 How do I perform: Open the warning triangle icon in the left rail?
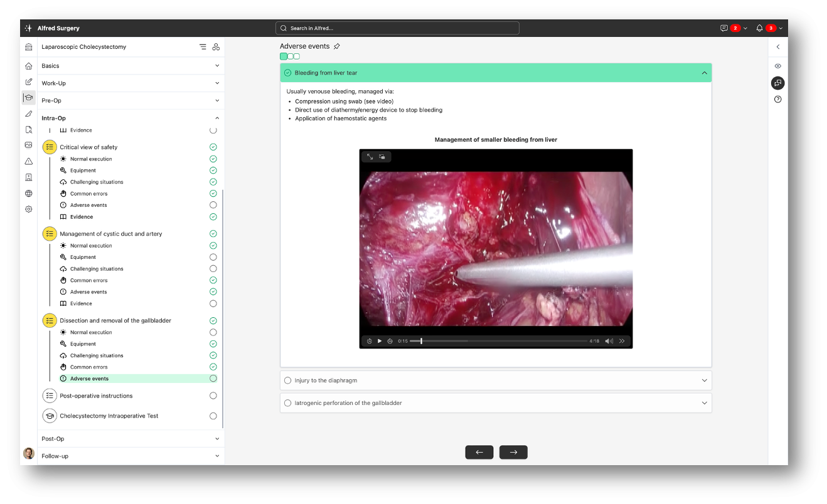(28, 161)
